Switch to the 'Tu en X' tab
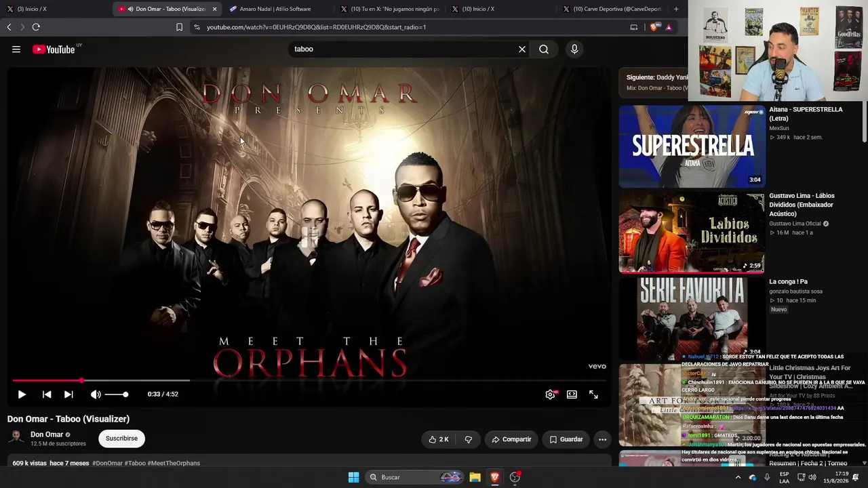The width and height of the screenshot is (868, 488). [390, 9]
